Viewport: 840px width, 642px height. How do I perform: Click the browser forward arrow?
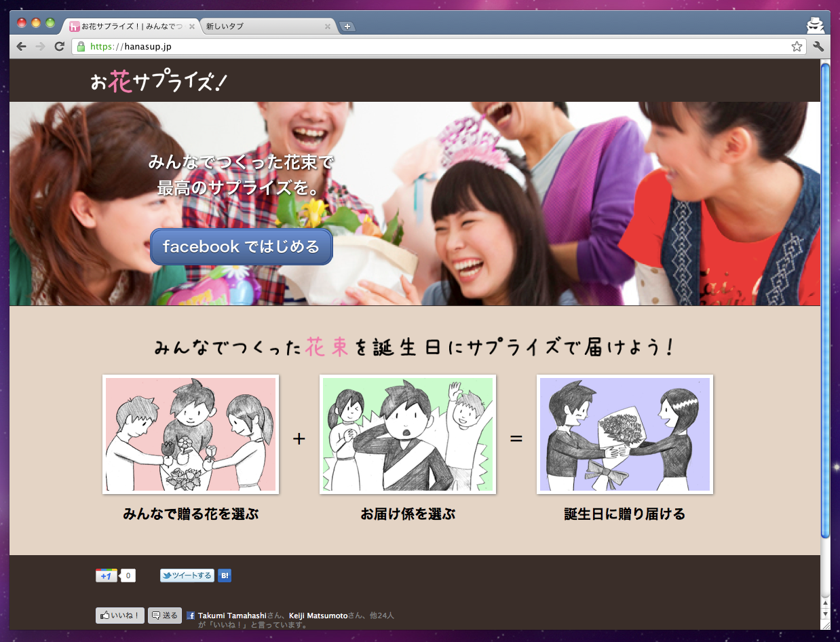(x=40, y=47)
